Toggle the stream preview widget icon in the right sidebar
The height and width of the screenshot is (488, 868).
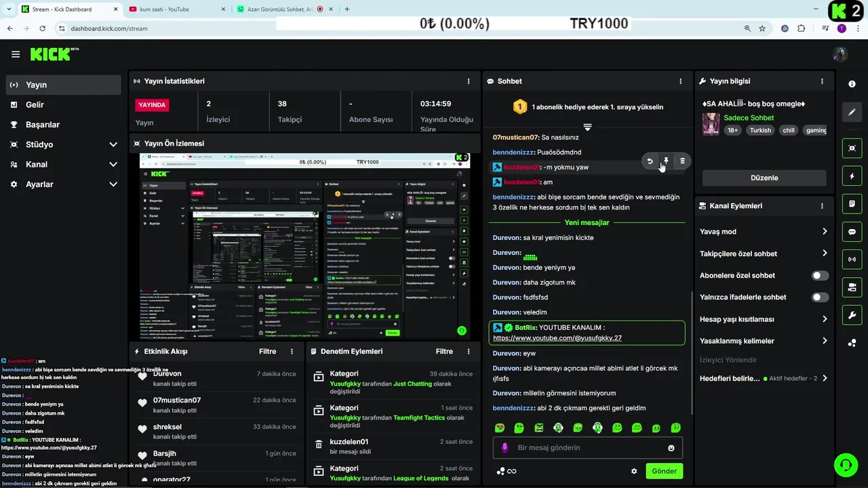coord(852,148)
